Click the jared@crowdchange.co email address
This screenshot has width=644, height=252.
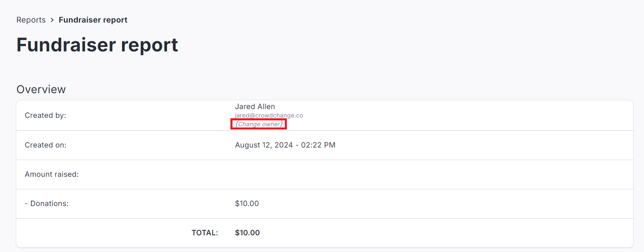[x=268, y=115]
